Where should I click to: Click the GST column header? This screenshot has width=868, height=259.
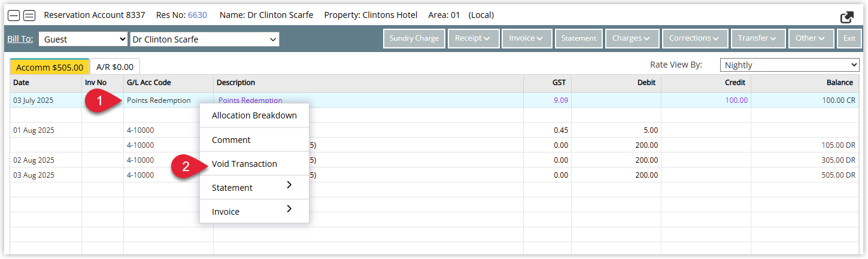pyautogui.click(x=547, y=83)
